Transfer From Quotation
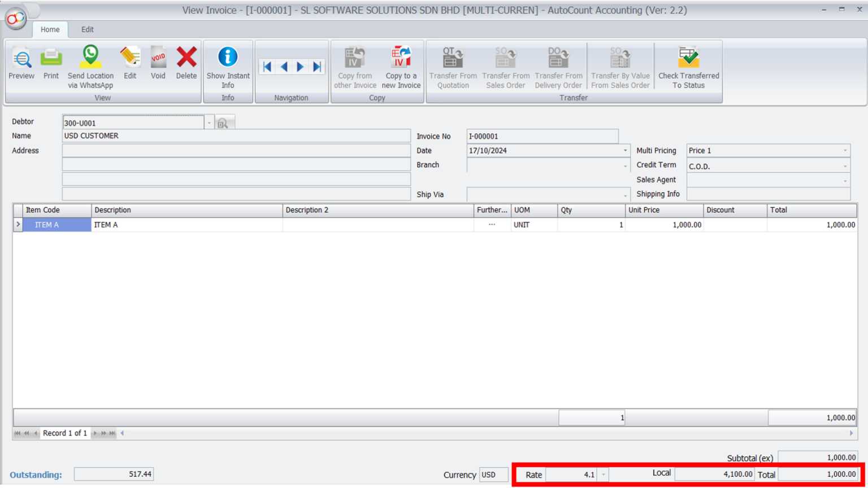The height and width of the screenshot is (488, 868). pos(453,67)
